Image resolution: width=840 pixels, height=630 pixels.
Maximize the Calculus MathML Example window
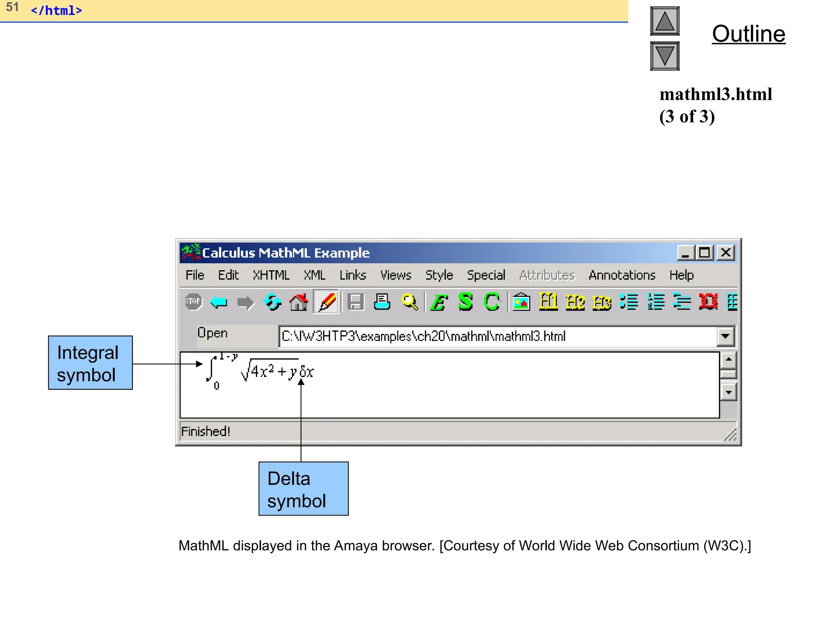tap(705, 253)
